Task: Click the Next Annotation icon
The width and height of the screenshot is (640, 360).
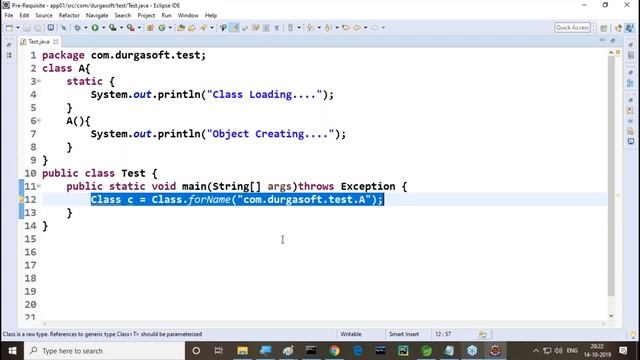Action: (x=311, y=28)
